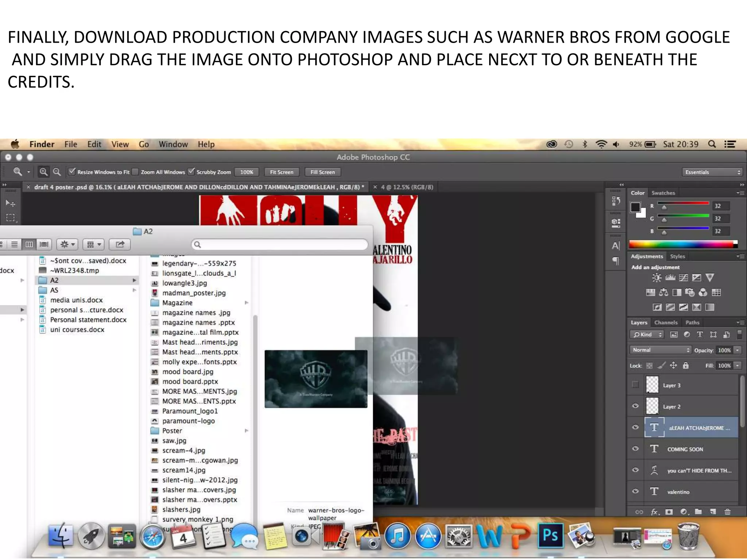Click the Finder search field

279,244
